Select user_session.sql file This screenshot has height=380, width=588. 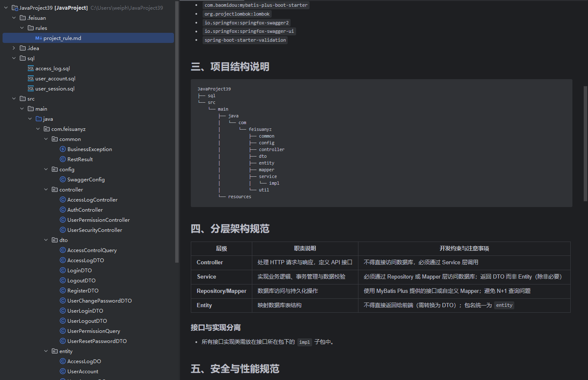(x=55, y=89)
